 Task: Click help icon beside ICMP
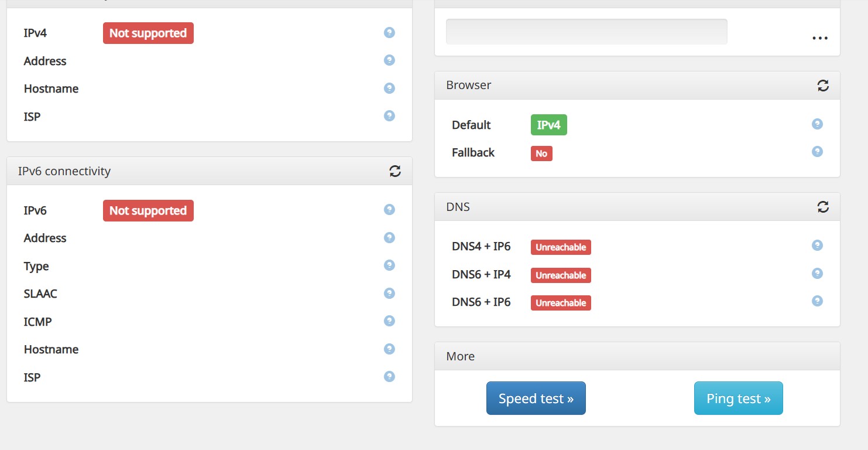(389, 321)
